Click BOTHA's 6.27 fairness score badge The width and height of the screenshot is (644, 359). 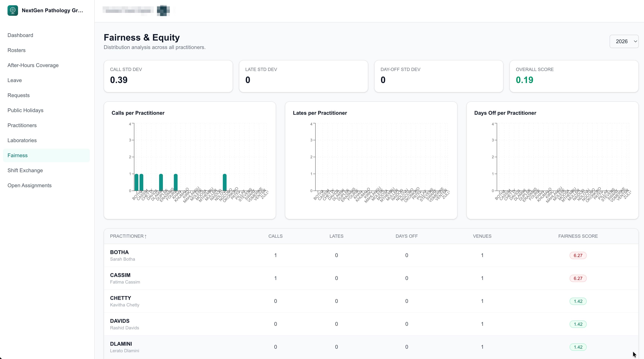coord(578,255)
